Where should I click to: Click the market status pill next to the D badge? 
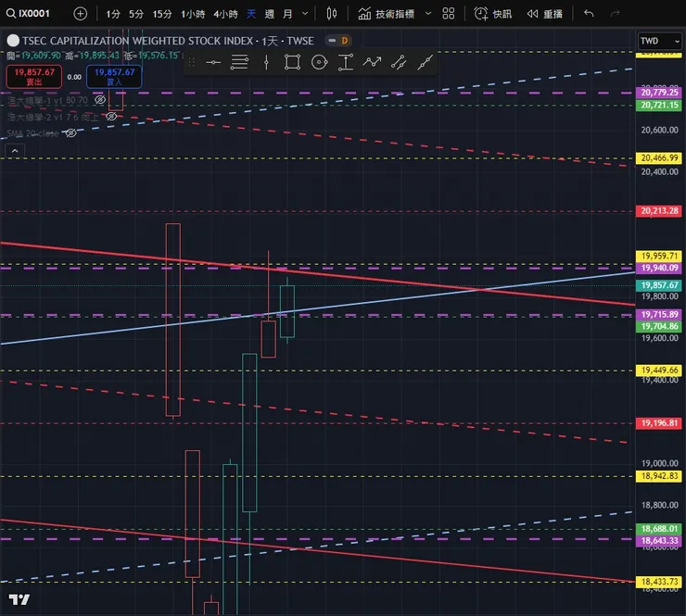click(332, 41)
